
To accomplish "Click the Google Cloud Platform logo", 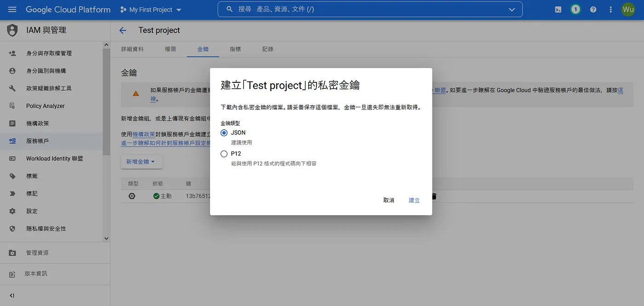I will [68, 10].
